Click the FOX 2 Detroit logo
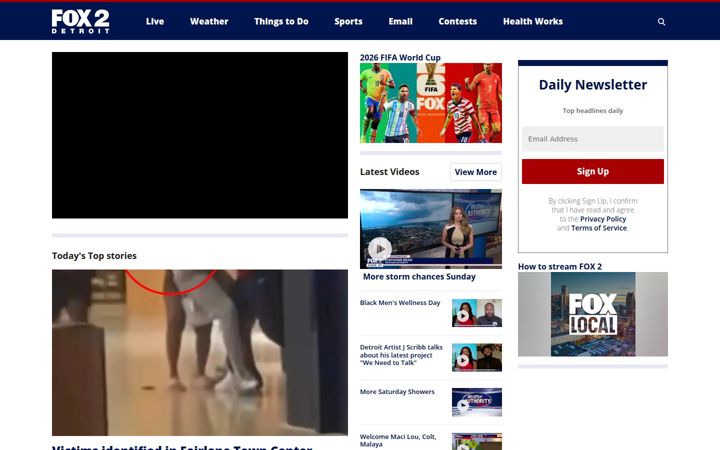This screenshot has height=450, width=720. coord(80,21)
